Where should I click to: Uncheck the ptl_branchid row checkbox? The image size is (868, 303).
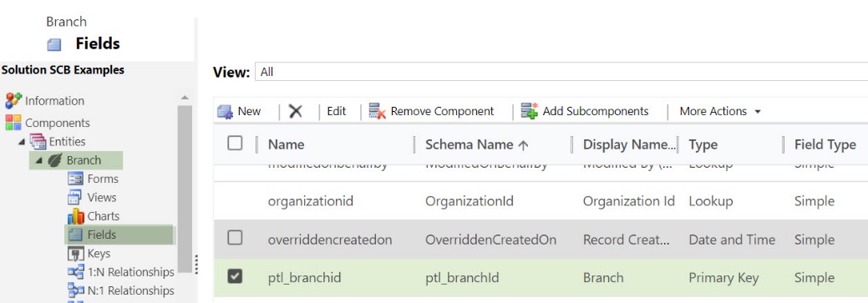(x=235, y=276)
